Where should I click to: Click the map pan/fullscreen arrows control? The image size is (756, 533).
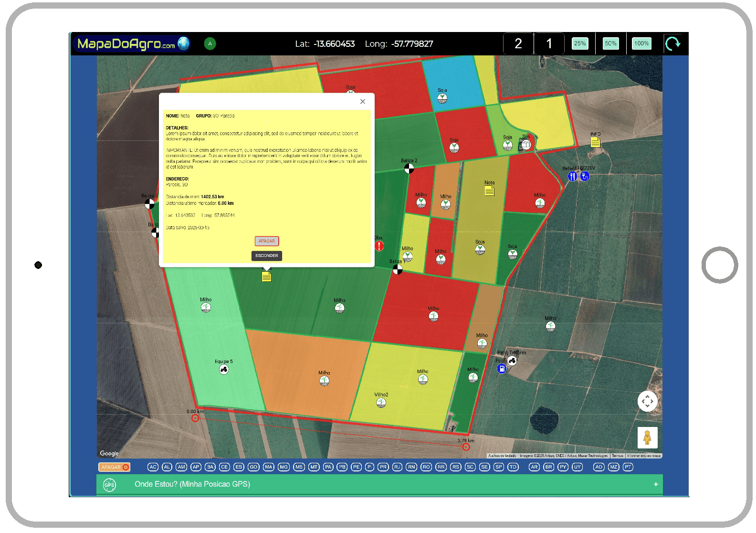(647, 401)
